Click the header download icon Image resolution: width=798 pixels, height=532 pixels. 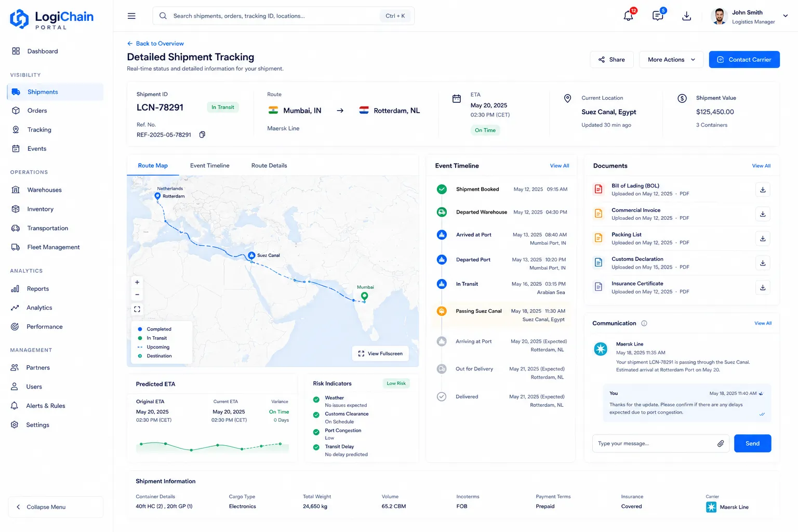click(686, 16)
